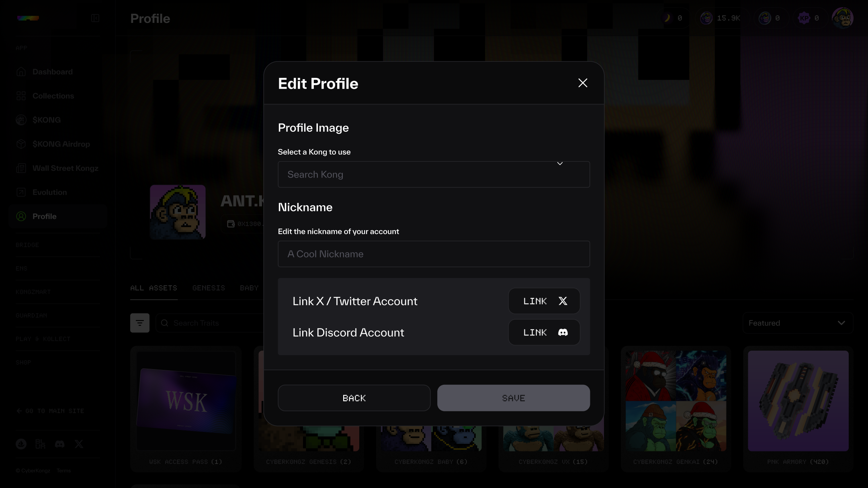Click the X icon in sidebar footer
The image size is (868, 488).
[x=79, y=444]
